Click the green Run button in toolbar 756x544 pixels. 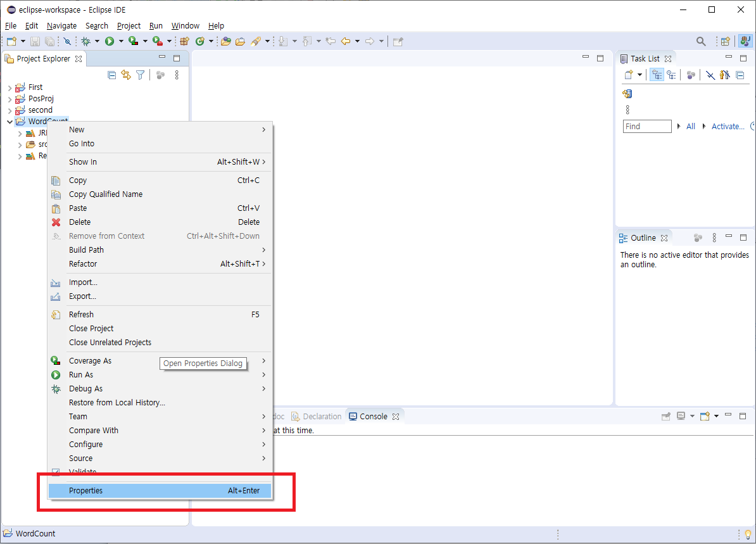(x=110, y=41)
